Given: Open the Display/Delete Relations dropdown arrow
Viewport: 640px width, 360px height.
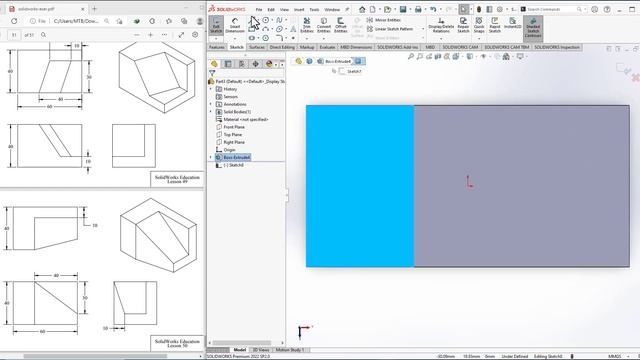Looking at the screenshot, I should click(441, 38).
